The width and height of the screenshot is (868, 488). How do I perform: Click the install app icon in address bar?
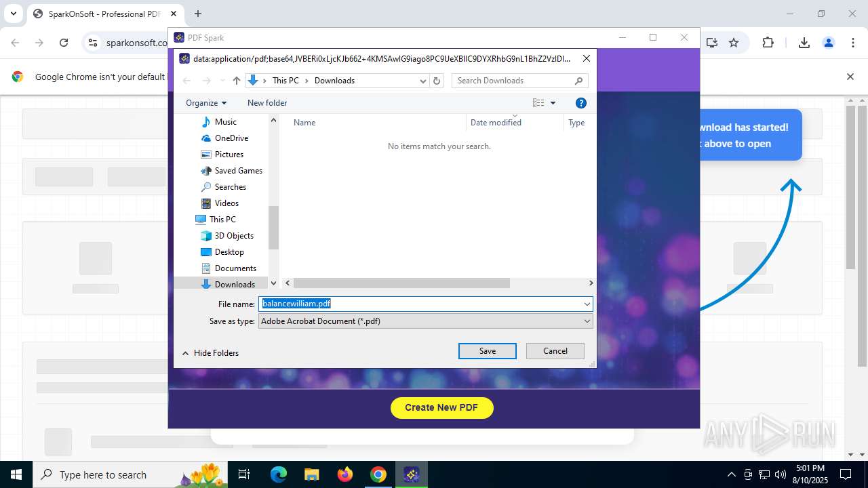click(711, 43)
